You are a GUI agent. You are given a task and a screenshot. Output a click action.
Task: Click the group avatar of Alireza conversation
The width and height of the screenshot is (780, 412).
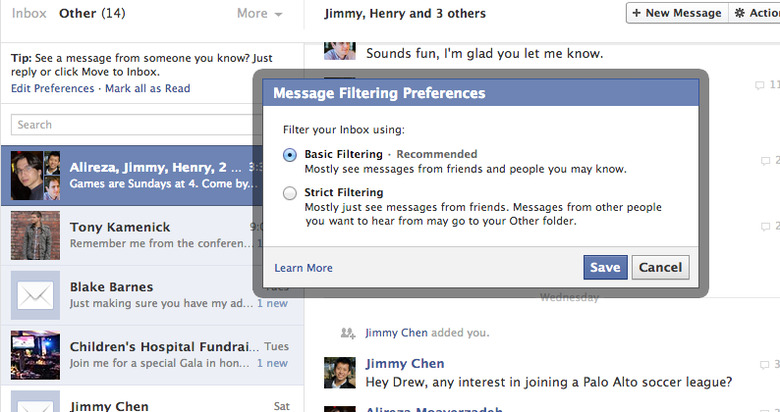coord(35,176)
